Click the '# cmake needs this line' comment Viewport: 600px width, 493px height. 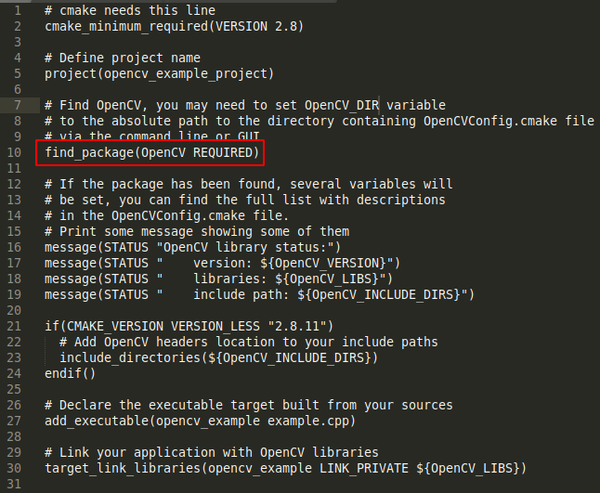click(x=130, y=11)
